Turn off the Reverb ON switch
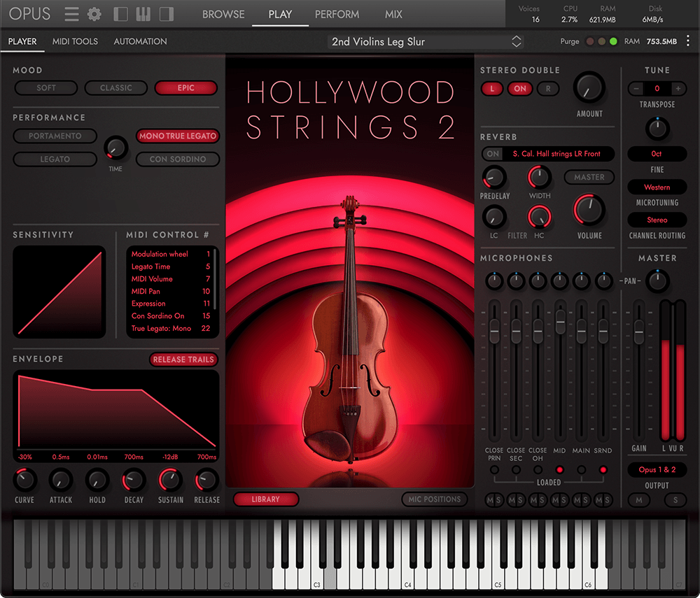The image size is (700, 598). [x=492, y=154]
